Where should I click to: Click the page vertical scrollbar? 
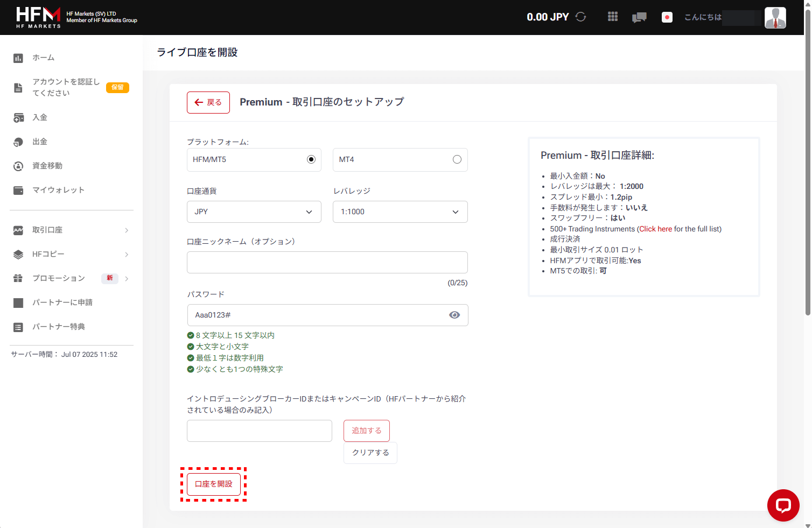click(808, 161)
